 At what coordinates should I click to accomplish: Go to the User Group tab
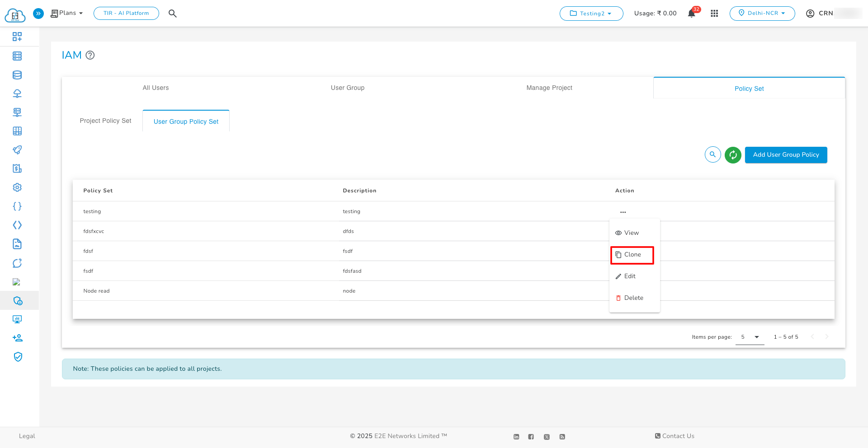coord(347,88)
